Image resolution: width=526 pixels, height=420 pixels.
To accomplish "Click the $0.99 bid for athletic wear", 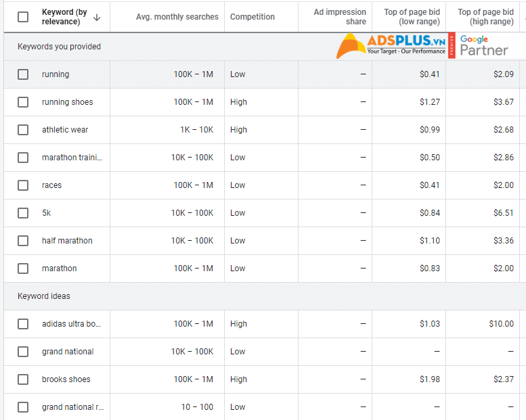I will tap(430, 130).
